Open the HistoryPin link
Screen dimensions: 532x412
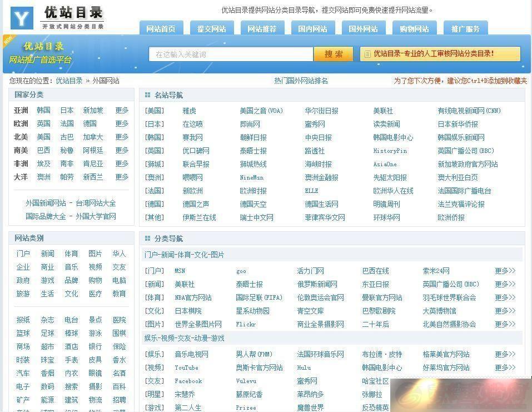[x=390, y=151]
